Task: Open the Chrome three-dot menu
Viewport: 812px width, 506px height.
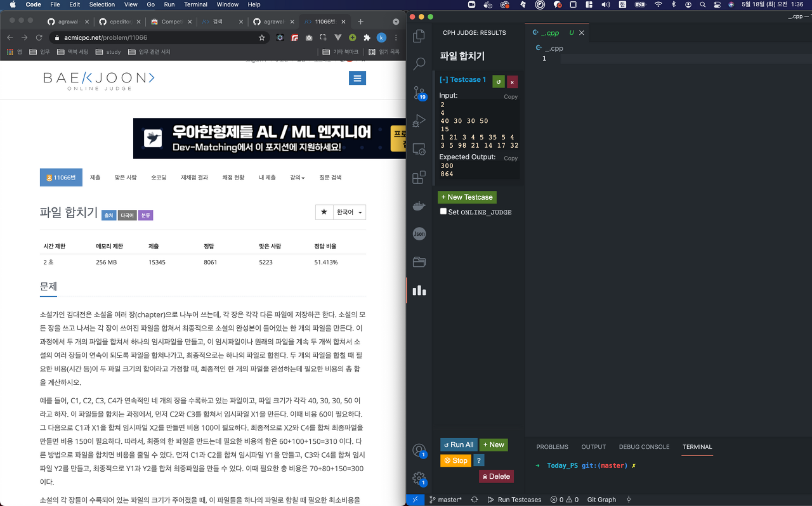Action: [x=397, y=38]
